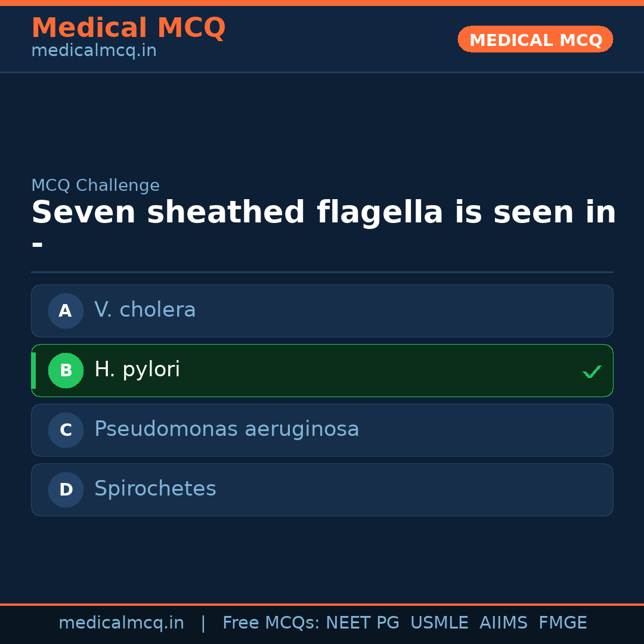Click FMGE in the footer
The image size is (644, 644).
coord(562,623)
